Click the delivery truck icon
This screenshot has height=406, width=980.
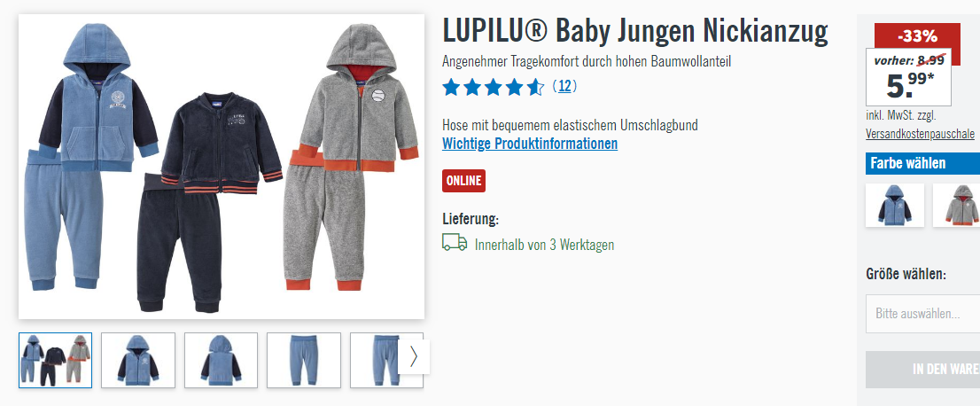455,243
